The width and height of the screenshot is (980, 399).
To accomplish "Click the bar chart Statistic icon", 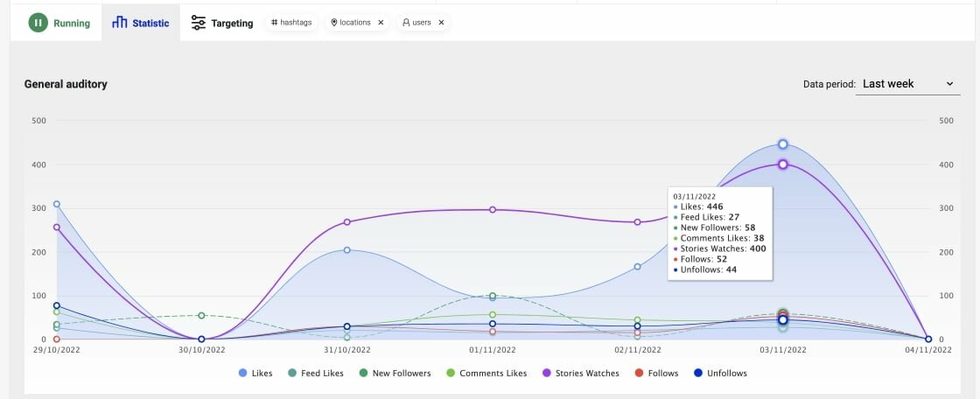I will pos(120,23).
